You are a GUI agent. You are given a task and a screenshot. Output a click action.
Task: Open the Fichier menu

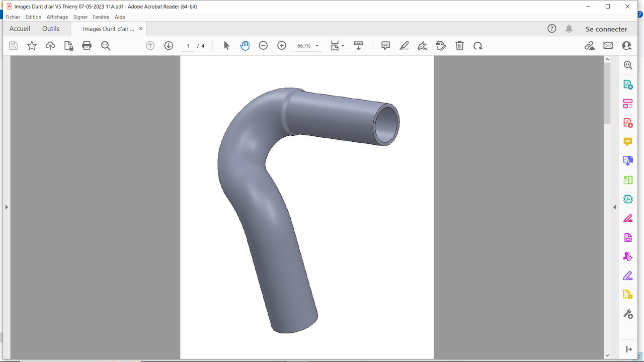tap(13, 17)
